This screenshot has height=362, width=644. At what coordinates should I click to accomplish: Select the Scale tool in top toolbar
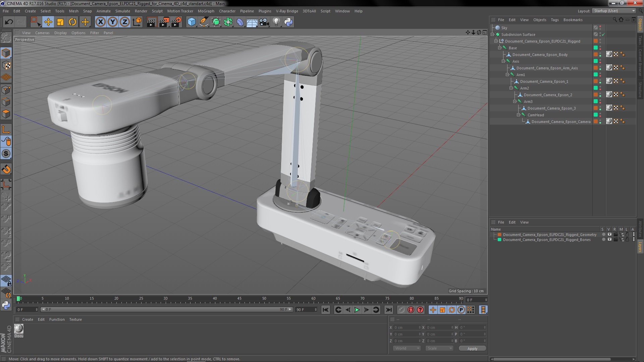pos(60,22)
